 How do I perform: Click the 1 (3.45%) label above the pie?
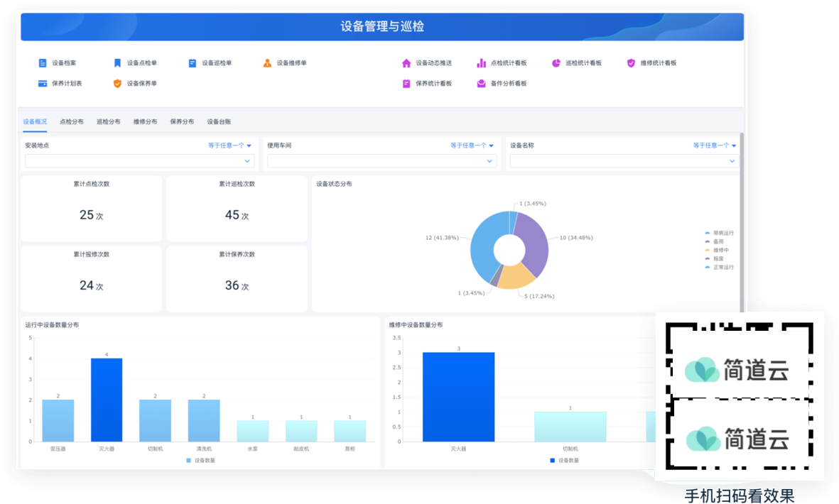point(532,204)
